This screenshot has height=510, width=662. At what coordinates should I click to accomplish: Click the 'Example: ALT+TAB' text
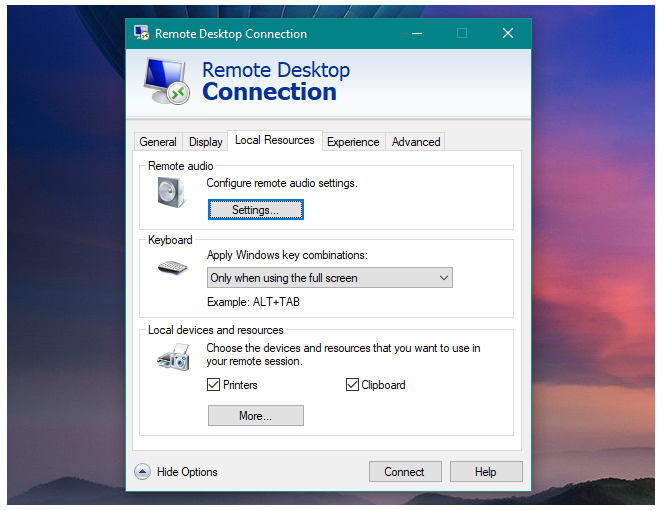click(253, 302)
